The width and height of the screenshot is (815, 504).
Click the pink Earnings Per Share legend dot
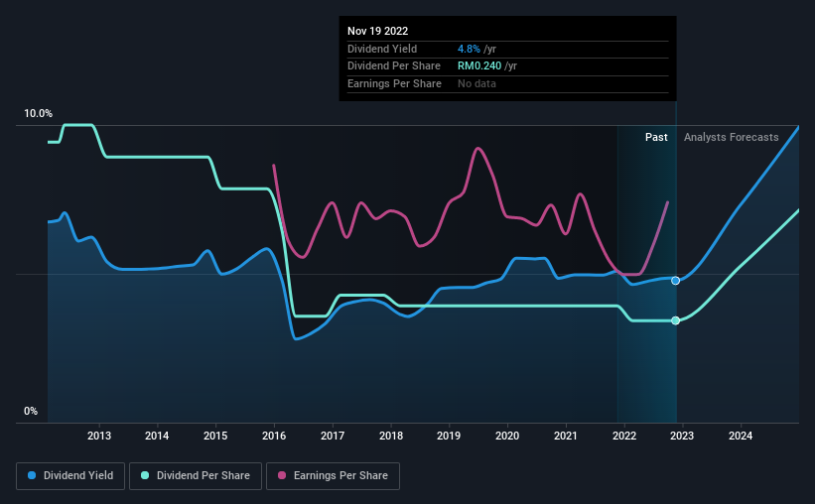pos(282,475)
